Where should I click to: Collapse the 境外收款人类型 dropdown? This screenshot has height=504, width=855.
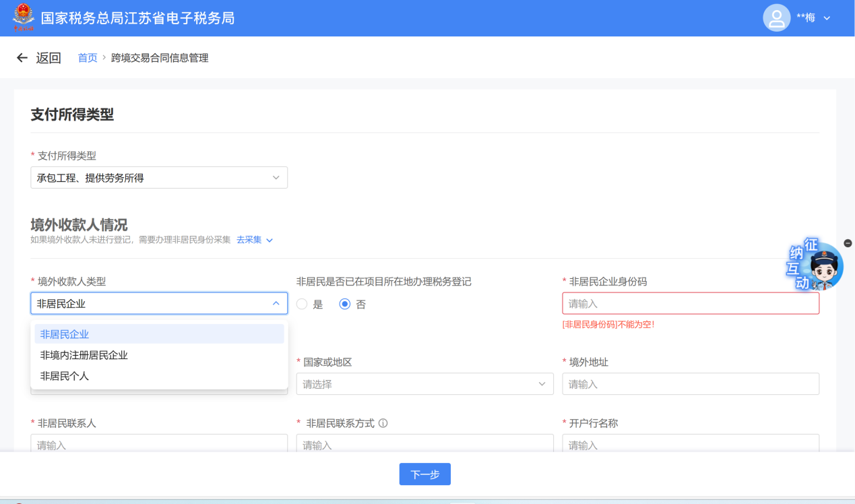point(276,303)
